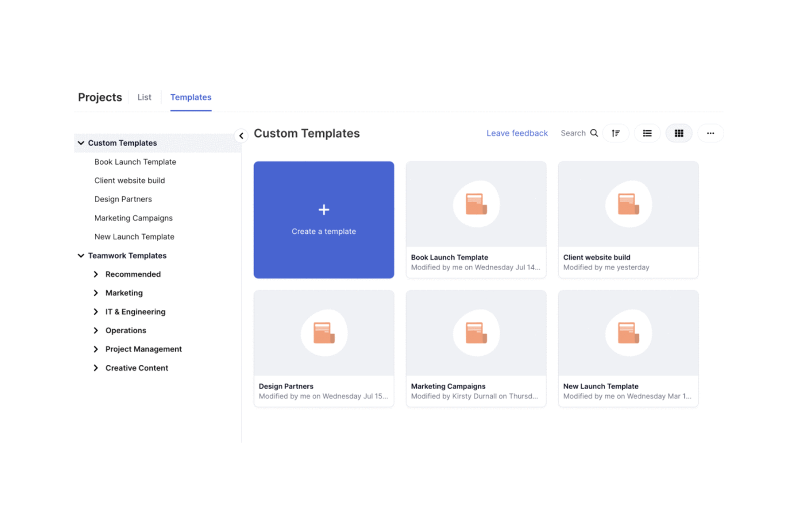
Task: Click the plus icon on Create a template
Action: point(324,210)
